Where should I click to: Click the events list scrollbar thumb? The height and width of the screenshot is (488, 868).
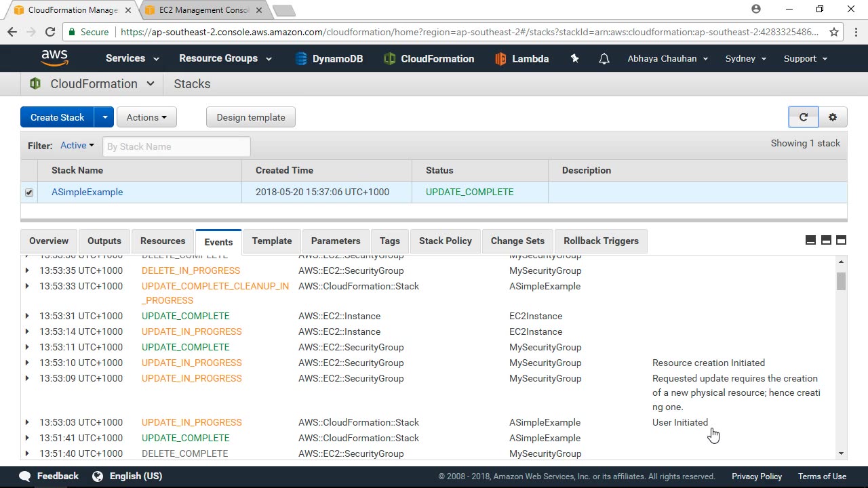[841, 281]
